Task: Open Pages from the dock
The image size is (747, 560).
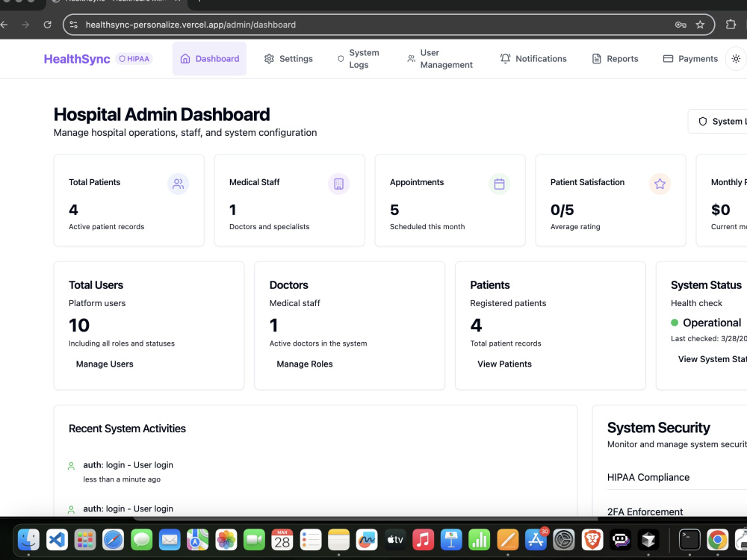Action: pos(508,540)
